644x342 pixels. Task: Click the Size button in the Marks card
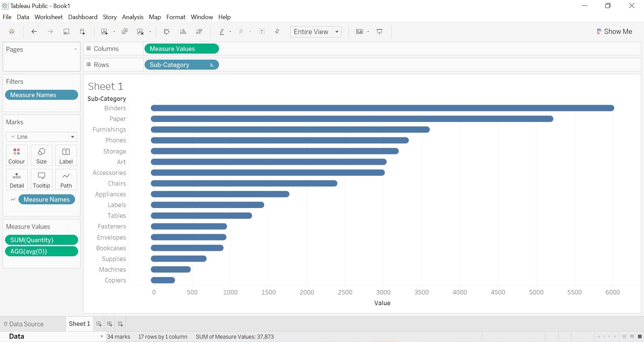pyautogui.click(x=41, y=155)
